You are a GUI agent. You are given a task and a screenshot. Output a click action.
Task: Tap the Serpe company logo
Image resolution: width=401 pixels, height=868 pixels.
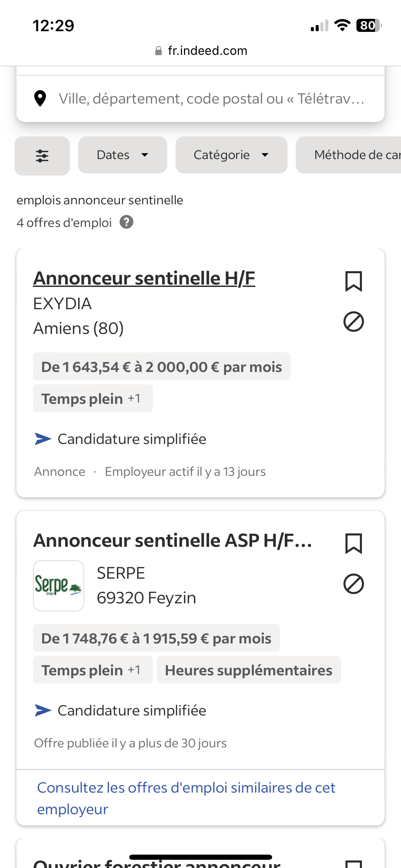pyautogui.click(x=59, y=586)
